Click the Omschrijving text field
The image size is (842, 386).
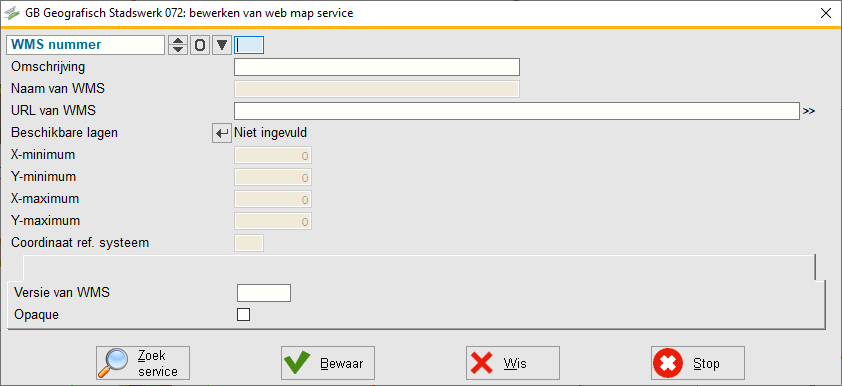(377, 67)
